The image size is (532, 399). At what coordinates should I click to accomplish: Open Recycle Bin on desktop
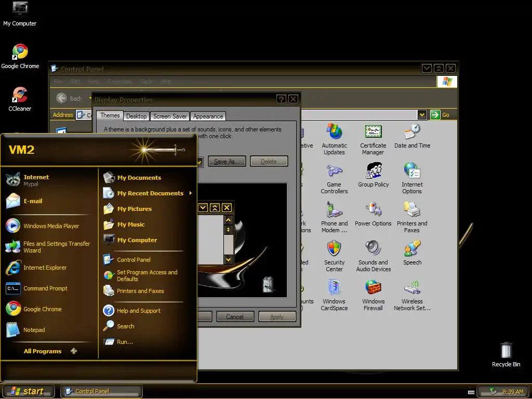tap(506, 354)
